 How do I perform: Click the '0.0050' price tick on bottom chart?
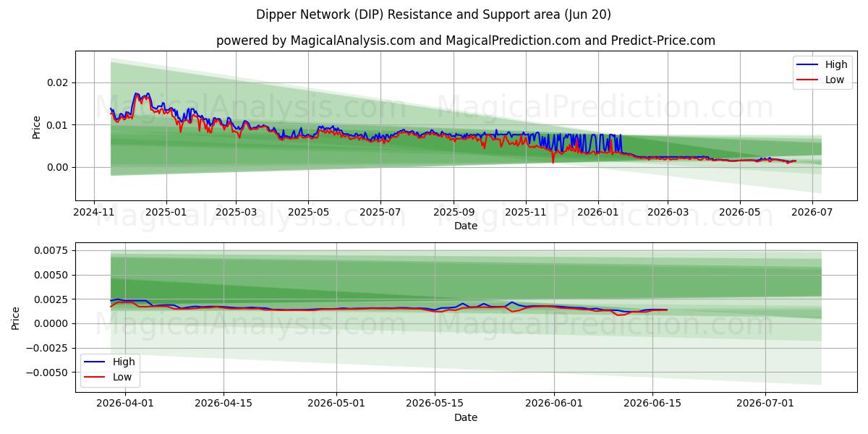click(53, 275)
